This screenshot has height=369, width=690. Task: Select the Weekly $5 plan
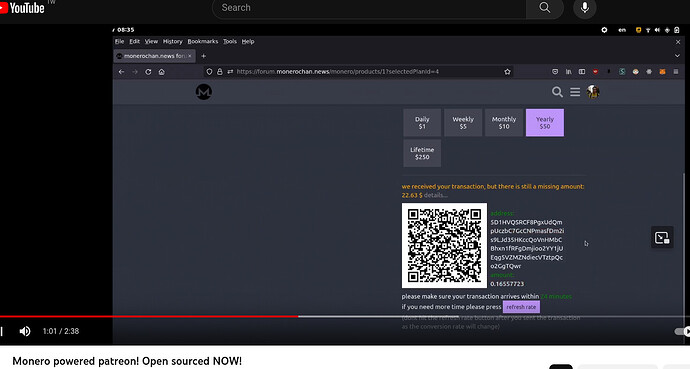(463, 123)
